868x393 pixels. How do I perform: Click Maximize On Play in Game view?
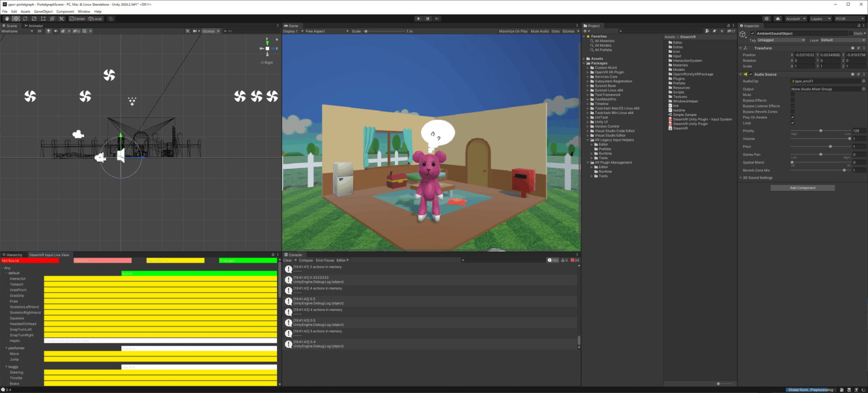coord(513,31)
